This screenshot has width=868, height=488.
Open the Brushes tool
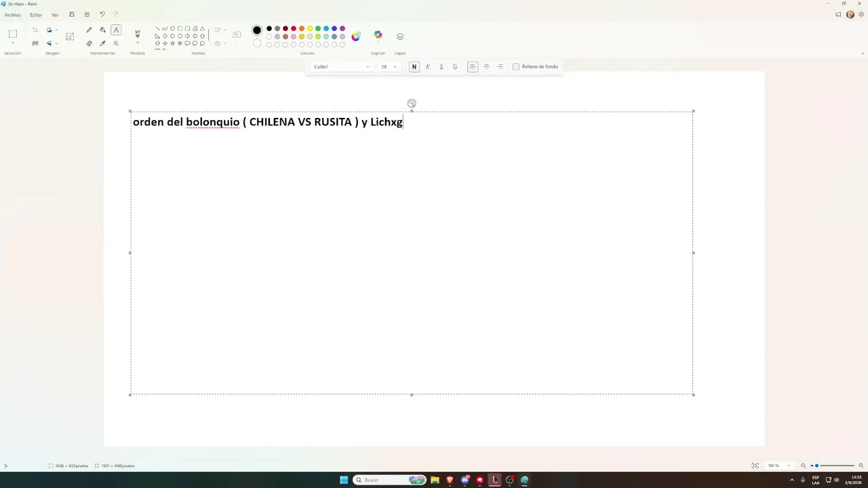click(x=138, y=33)
